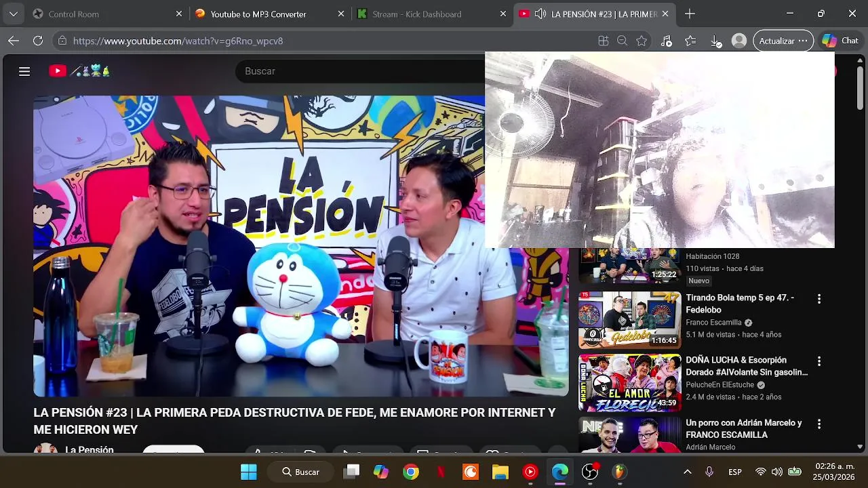
Task: View site information lock icon
Action: [x=62, y=41]
